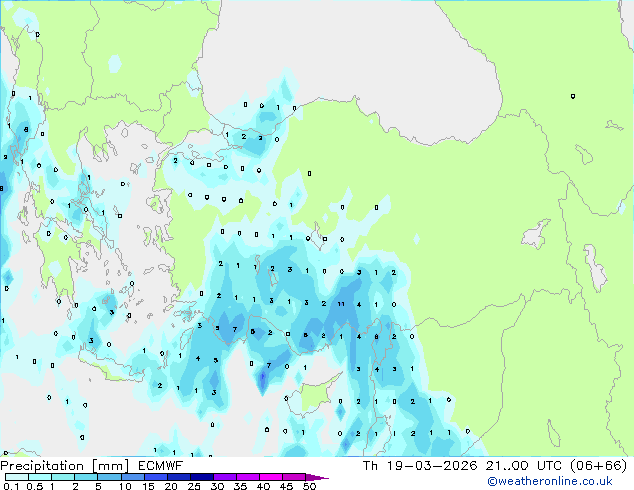Click the 'ECMWF' model label
Image resolution: width=634 pixels, height=490 pixels.
(161, 466)
